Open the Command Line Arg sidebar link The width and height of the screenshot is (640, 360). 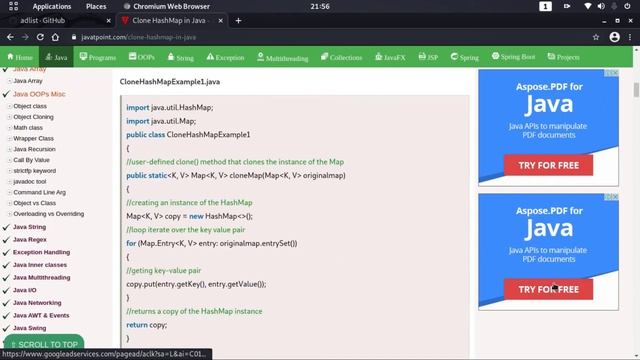click(x=39, y=192)
